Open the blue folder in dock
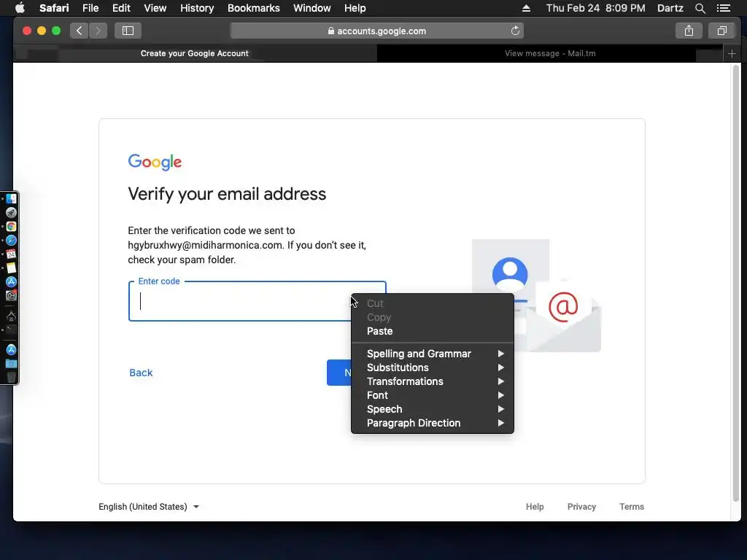 (x=12, y=364)
